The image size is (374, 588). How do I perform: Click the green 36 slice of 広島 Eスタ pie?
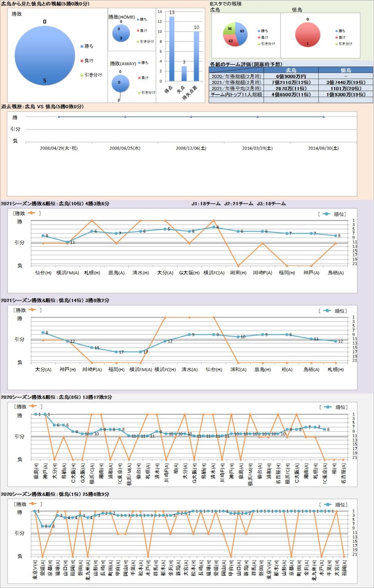click(x=229, y=29)
